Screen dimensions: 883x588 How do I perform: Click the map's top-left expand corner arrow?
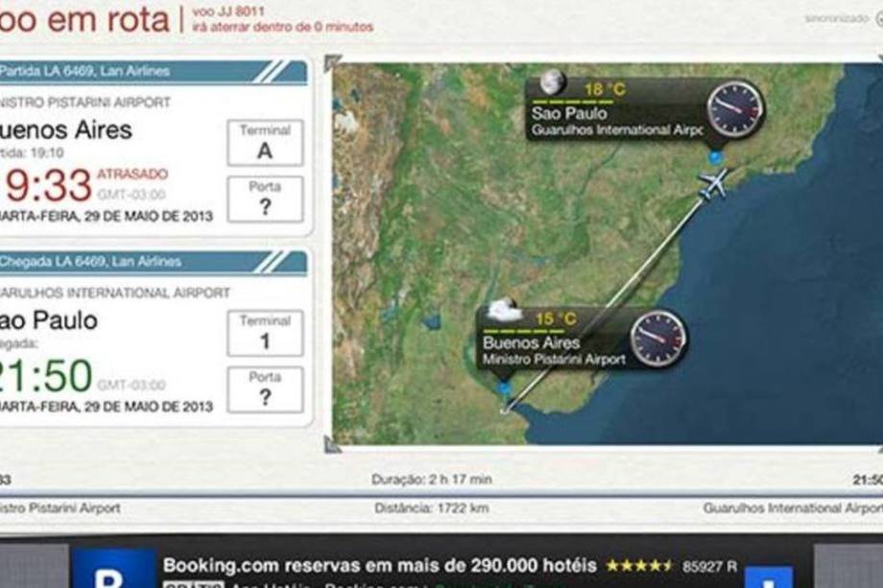tap(333, 62)
